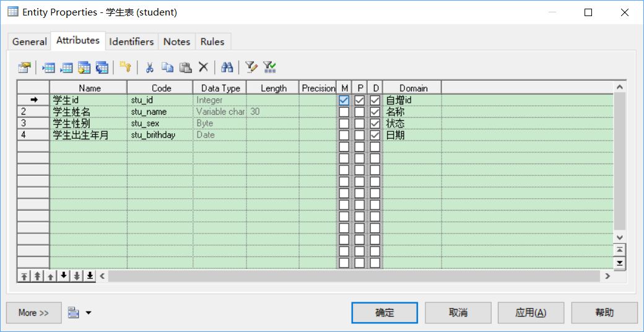The width and height of the screenshot is (644, 332).
Task: Enable Mandatory checkbox for 学生姓名
Action: pyautogui.click(x=344, y=111)
